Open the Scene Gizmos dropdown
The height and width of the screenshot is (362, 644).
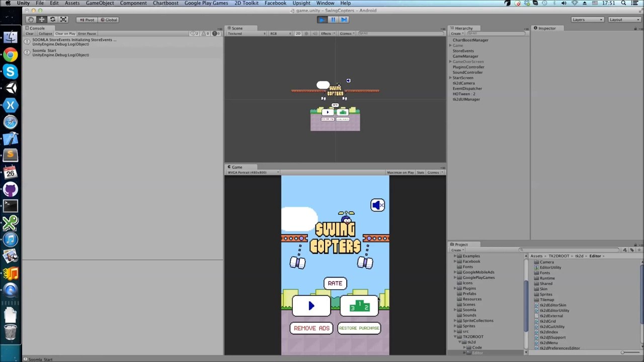(347, 34)
